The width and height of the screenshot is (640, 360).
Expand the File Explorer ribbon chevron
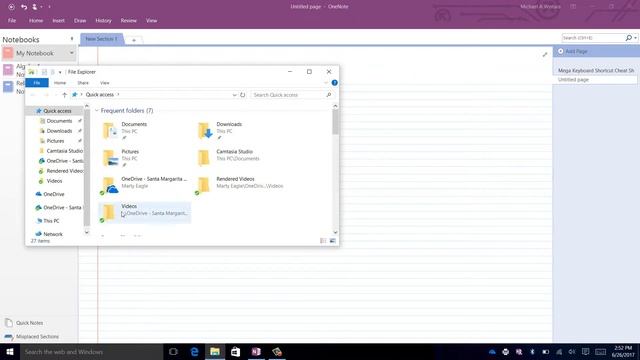click(x=326, y=83)
